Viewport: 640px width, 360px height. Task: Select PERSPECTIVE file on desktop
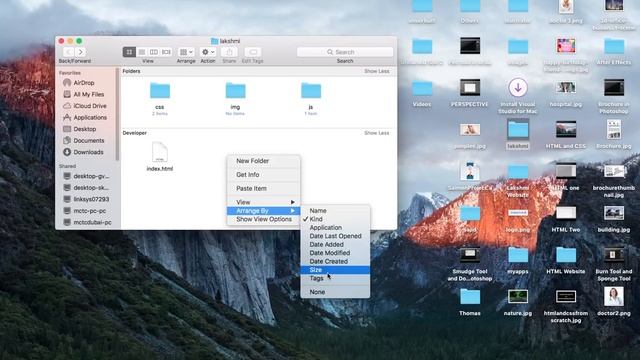(470, 88)
